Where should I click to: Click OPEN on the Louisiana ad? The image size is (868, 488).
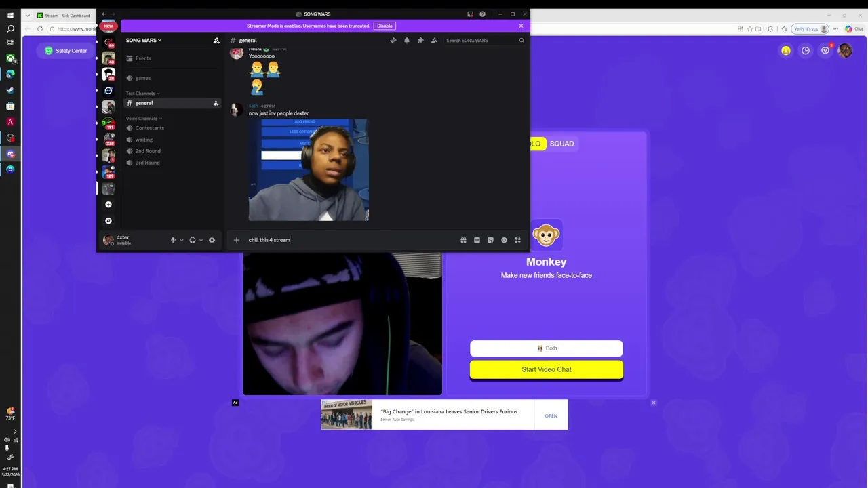[x=551, y=415]
